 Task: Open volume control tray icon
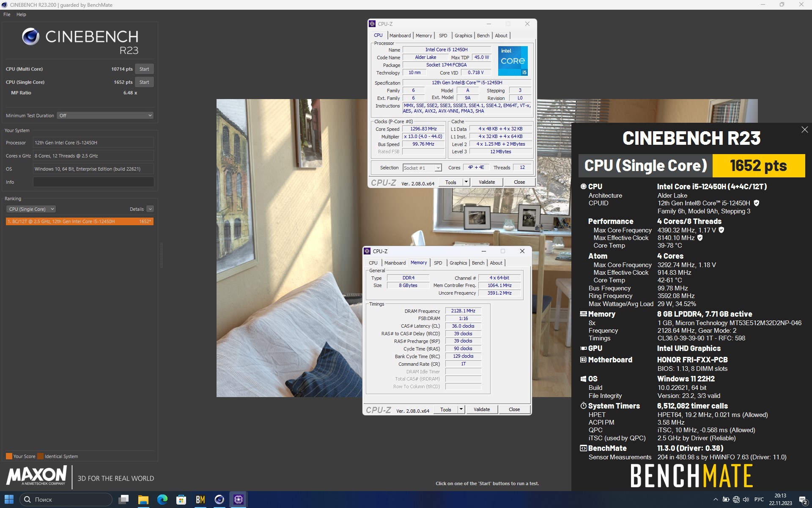point(746,500)
